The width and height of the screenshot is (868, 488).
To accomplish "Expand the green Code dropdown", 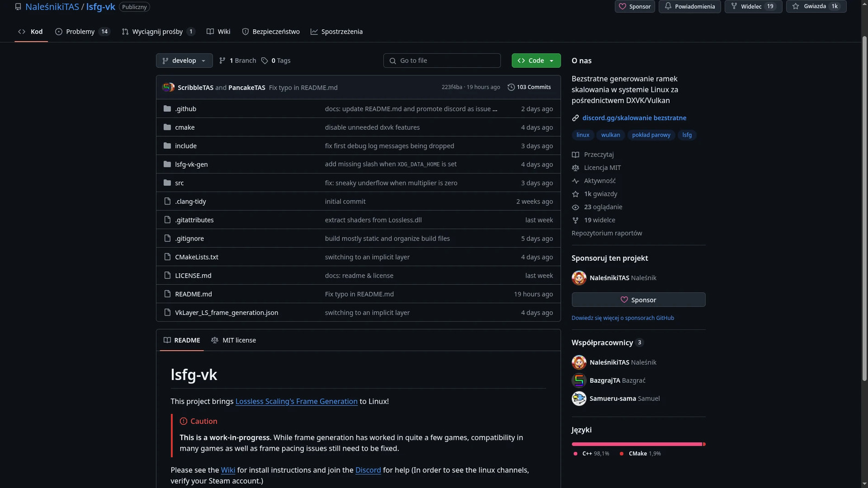I will (535, 61).
